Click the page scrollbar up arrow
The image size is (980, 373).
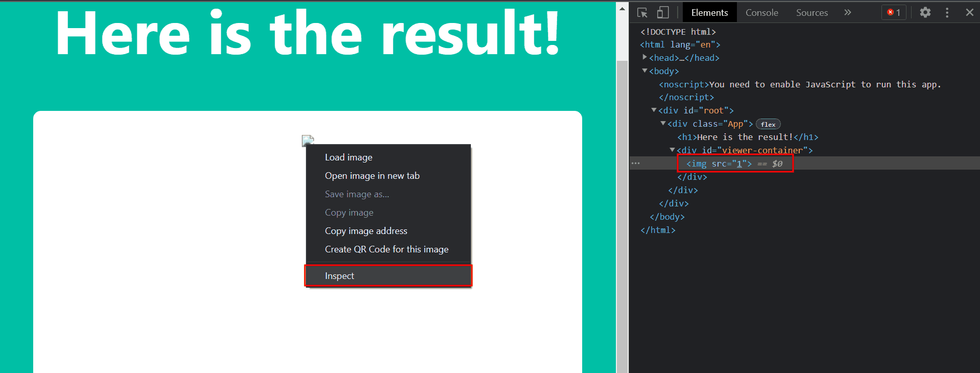click(622, 9)
